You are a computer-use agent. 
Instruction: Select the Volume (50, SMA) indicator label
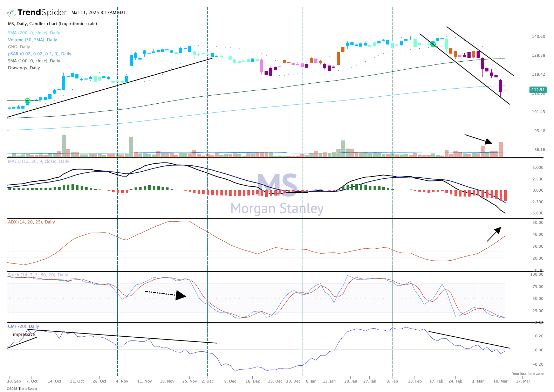click(x=33, y=40)
